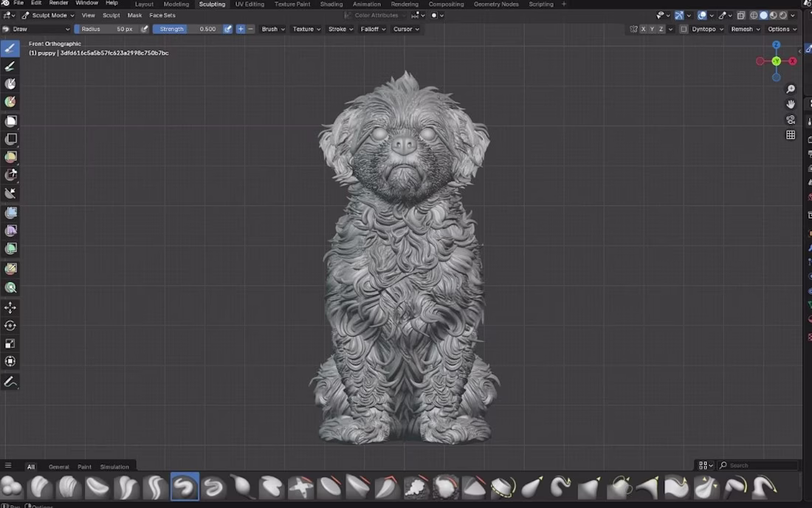
Task: Open the Options dropdown
Action: click(x=782, y=29)
